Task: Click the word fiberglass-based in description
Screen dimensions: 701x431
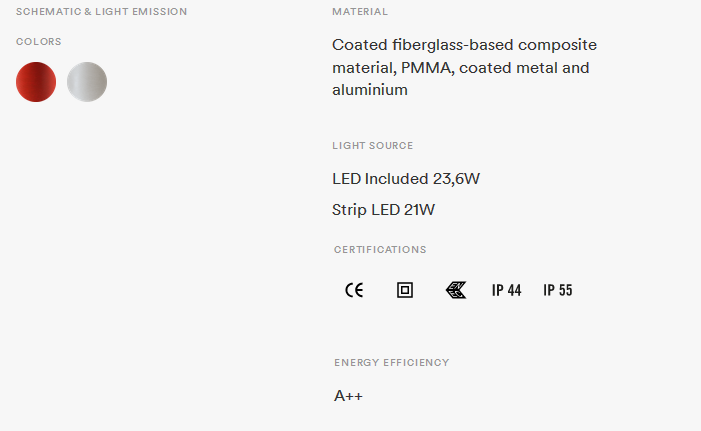Action: click(x=452, y=45)
